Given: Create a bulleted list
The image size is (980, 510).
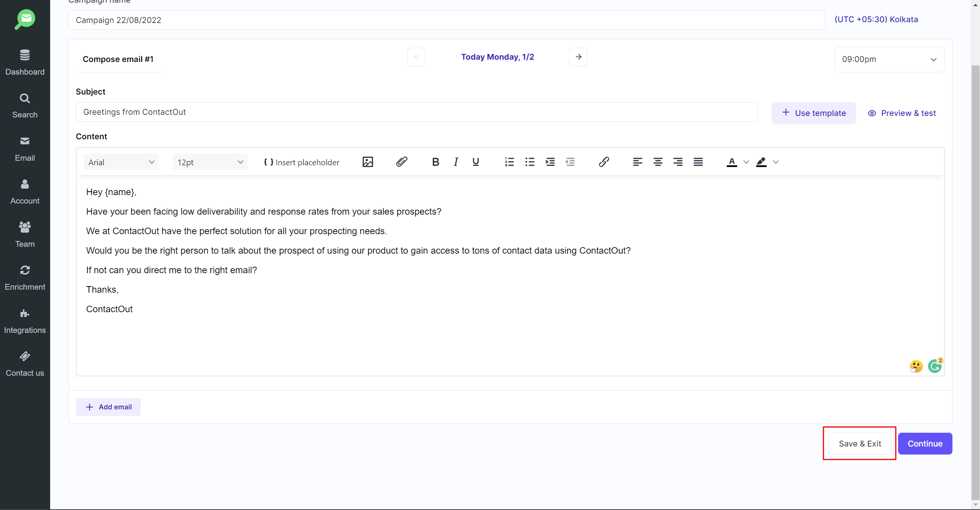Looking at the screenshot, I should point(529,162).
